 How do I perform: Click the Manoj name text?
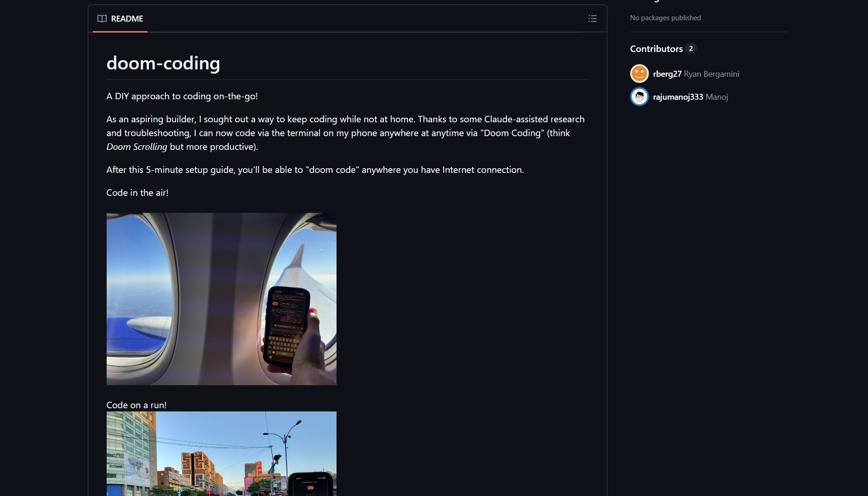[x=717, y=97]
